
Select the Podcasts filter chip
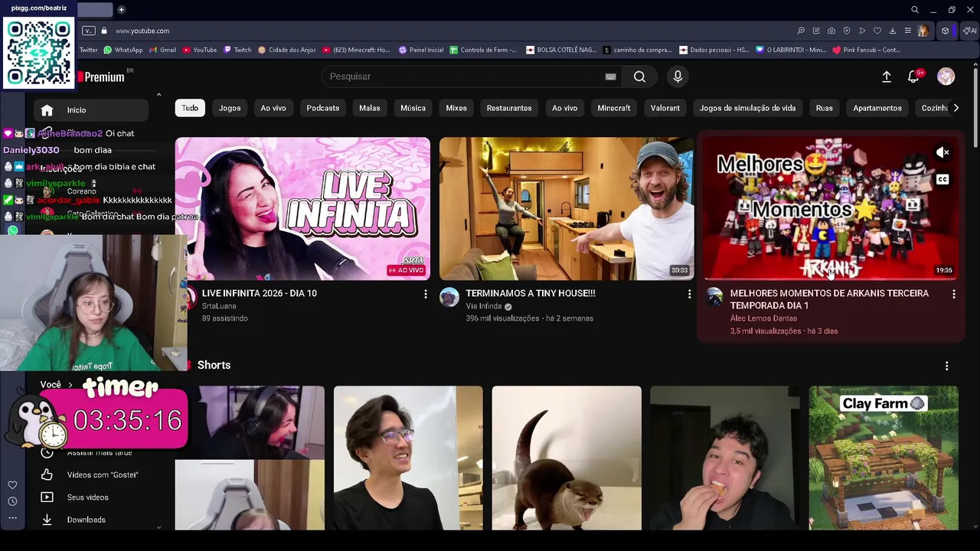click(x=323, y=108)
